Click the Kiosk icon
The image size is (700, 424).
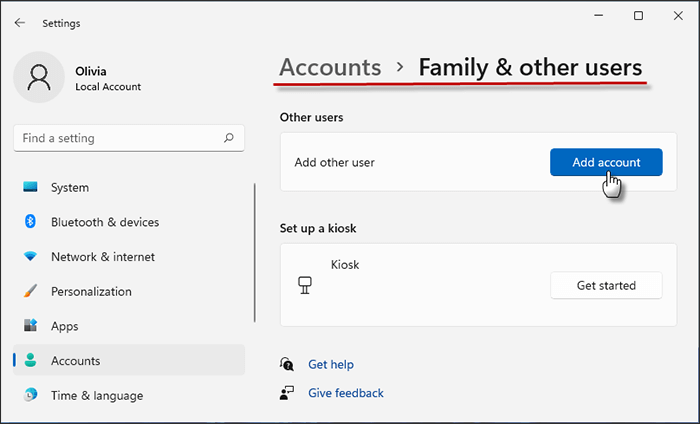point(305,285)
